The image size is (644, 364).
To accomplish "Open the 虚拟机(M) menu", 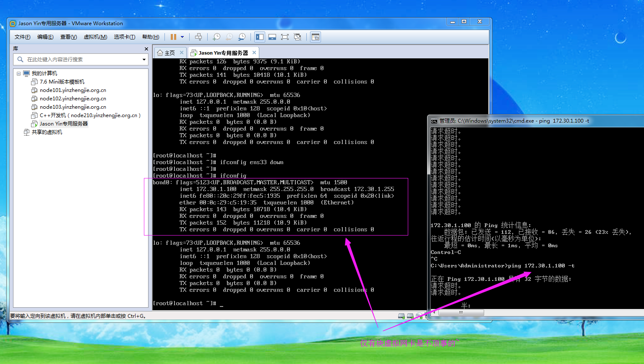I will [95, 37].
